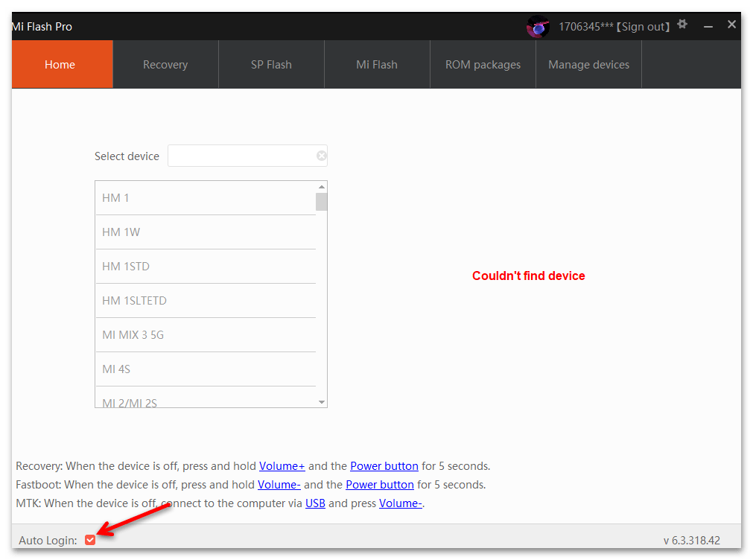Click the Couldn't find device message

(528, 276)
